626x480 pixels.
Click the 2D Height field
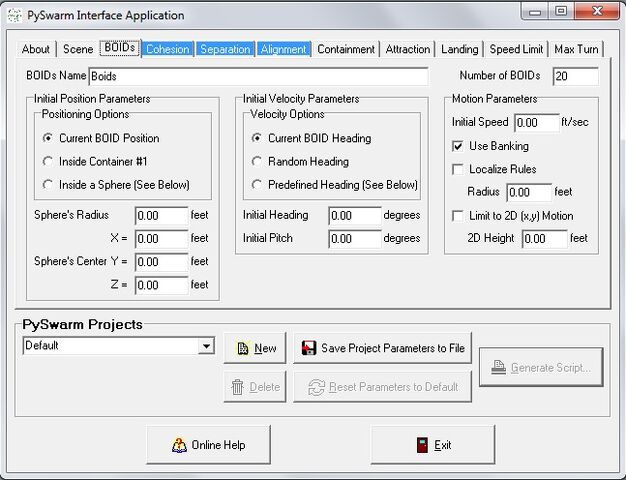pyautogui.click(x=545, y=239)
